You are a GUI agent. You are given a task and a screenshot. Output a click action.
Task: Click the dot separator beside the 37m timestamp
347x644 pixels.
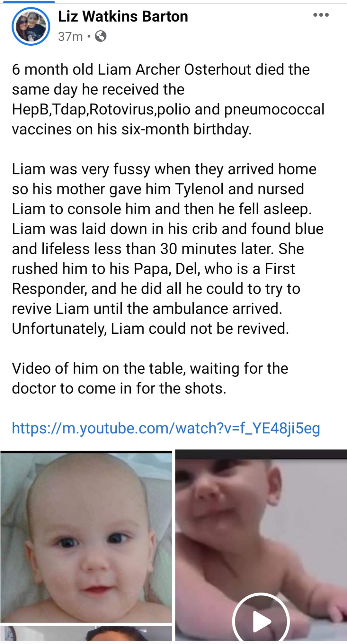coord(89,37)
